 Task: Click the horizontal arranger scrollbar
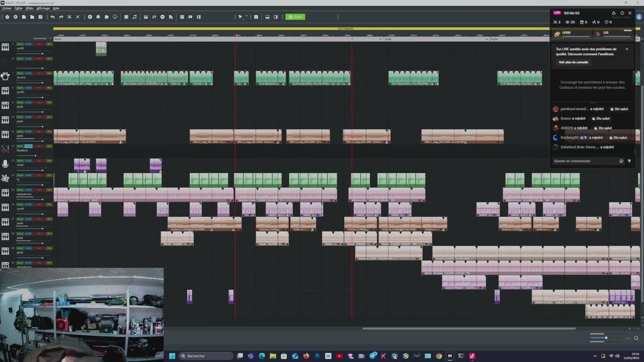(x=469, y=329)
